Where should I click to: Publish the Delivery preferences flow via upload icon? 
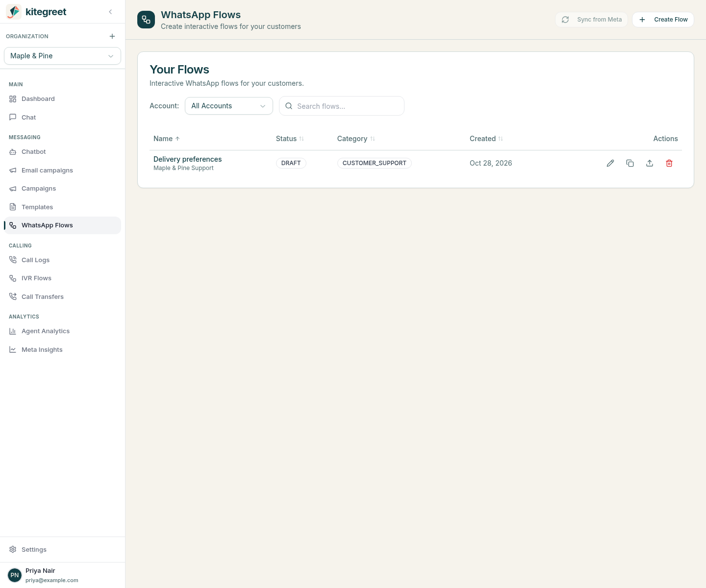pos(650,163)
